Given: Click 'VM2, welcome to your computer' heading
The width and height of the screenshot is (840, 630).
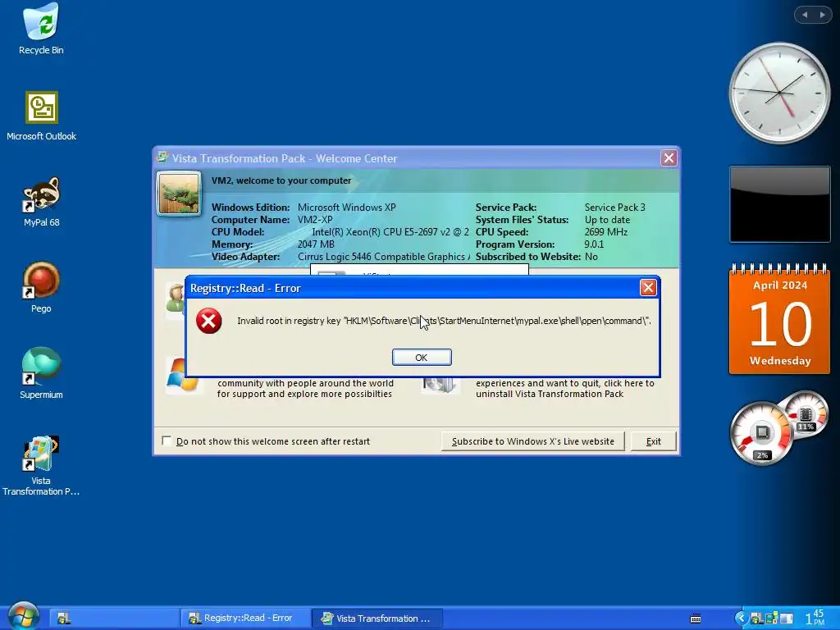Looking at the screenshot, I should tap(281, 180).
